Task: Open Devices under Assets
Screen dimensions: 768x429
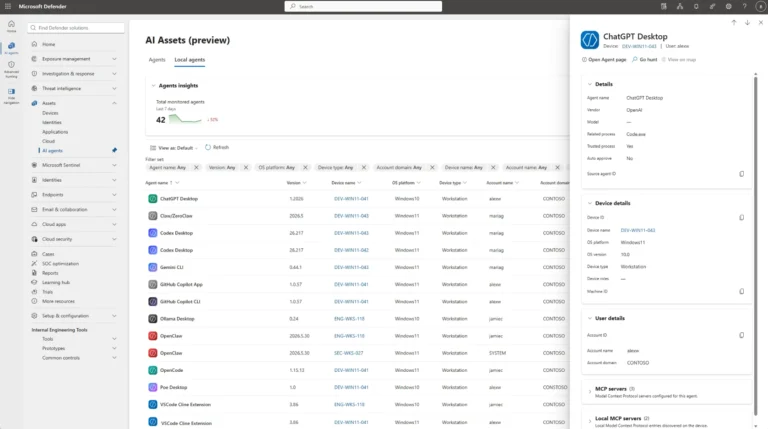Action: click(50, 113)
